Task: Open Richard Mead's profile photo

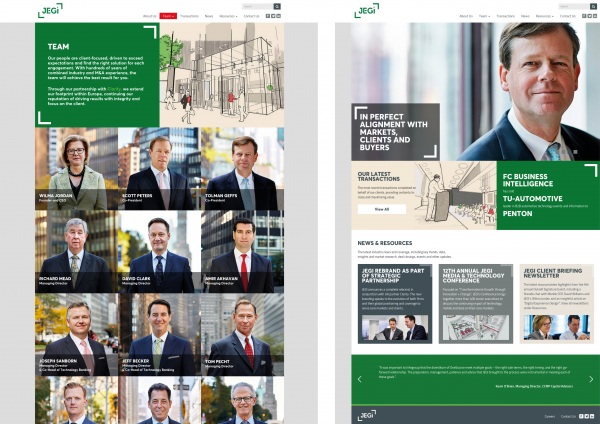Action: coord(77,251)
